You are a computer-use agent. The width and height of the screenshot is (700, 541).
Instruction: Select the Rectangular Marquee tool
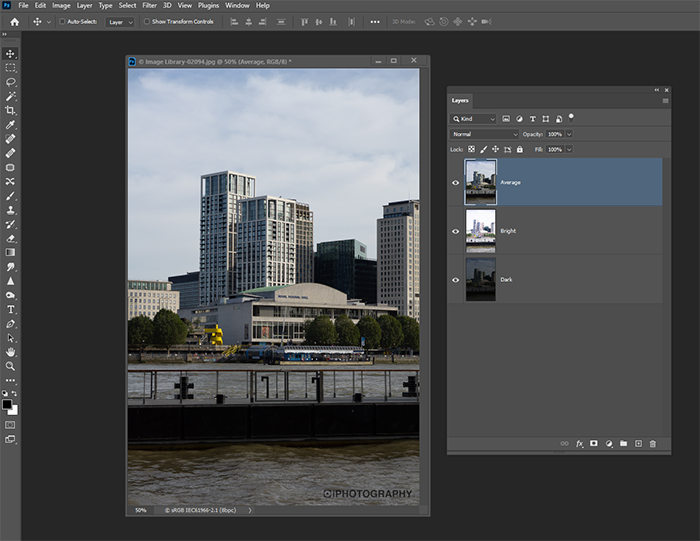[10, 68]
